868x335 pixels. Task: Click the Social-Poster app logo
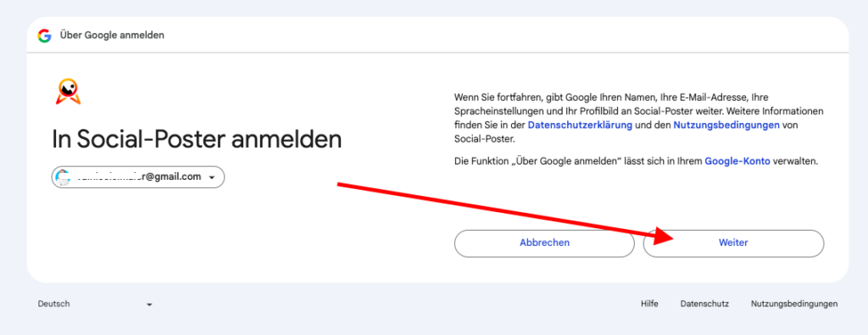click(69, 92)
